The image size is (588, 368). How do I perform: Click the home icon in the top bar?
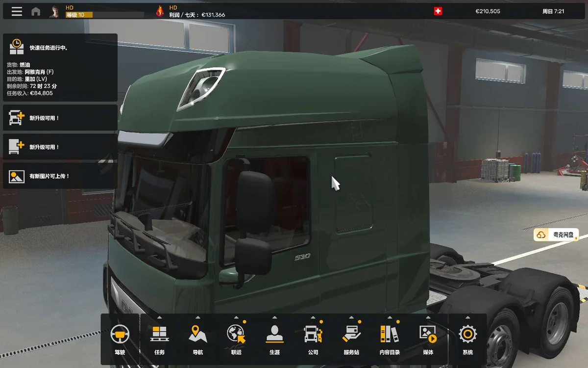[x=35, y=11]
